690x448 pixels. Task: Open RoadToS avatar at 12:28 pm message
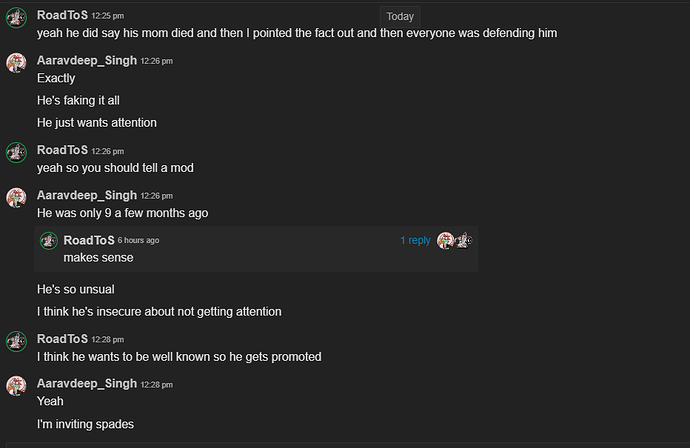click(16, 342)
